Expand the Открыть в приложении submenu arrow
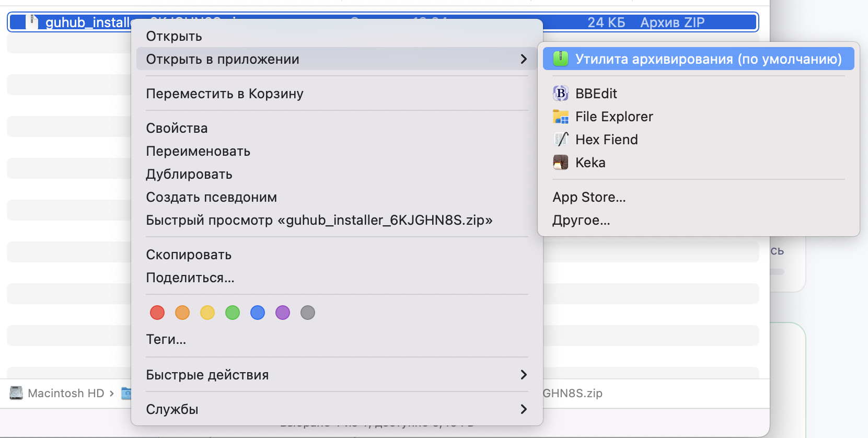This screenshot has width=868, height=438. coord(523,59)
